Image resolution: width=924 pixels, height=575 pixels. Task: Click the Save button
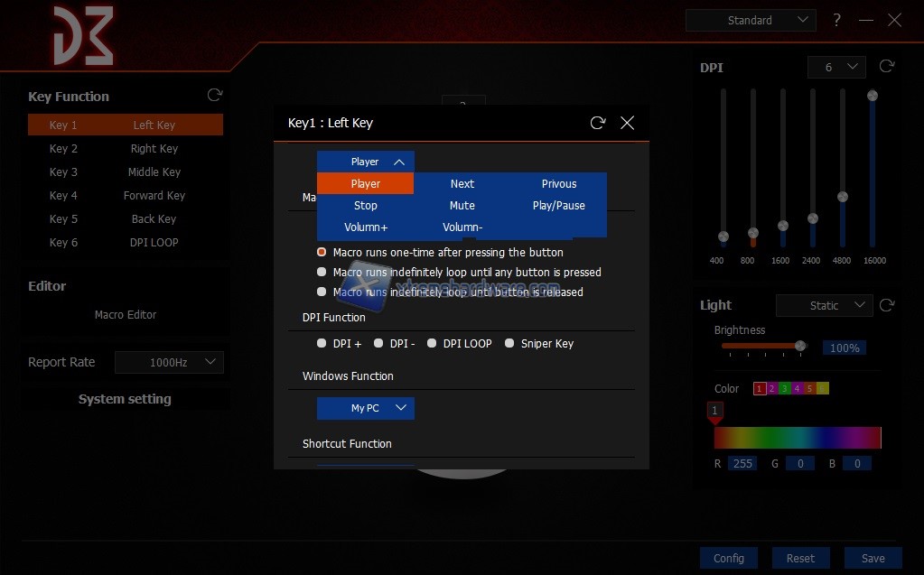[x=873, y=558]
